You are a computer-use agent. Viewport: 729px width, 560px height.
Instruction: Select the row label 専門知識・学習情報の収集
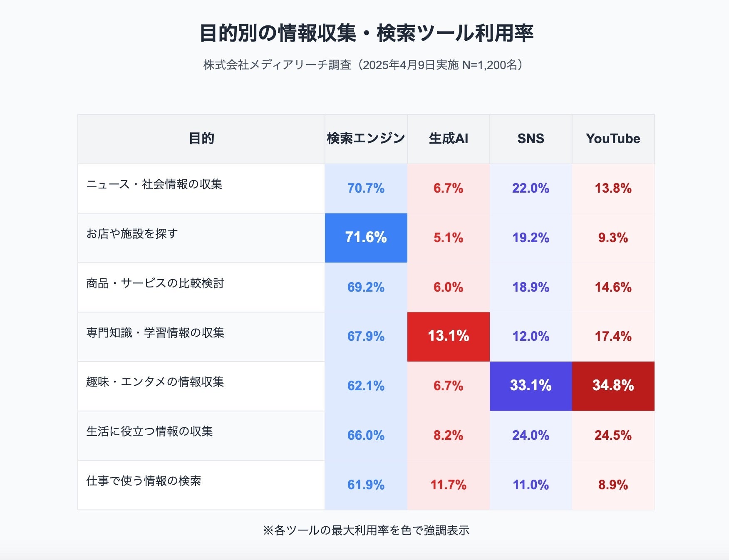pos(155,333)
